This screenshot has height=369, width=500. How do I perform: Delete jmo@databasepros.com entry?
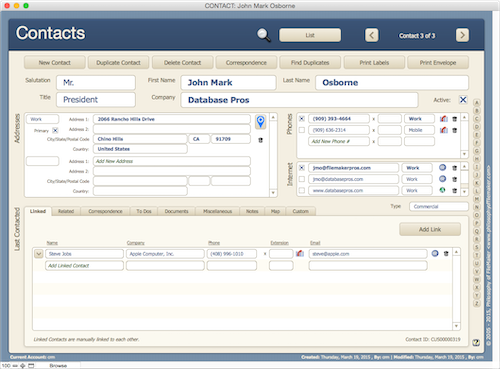tap(455, 179)
